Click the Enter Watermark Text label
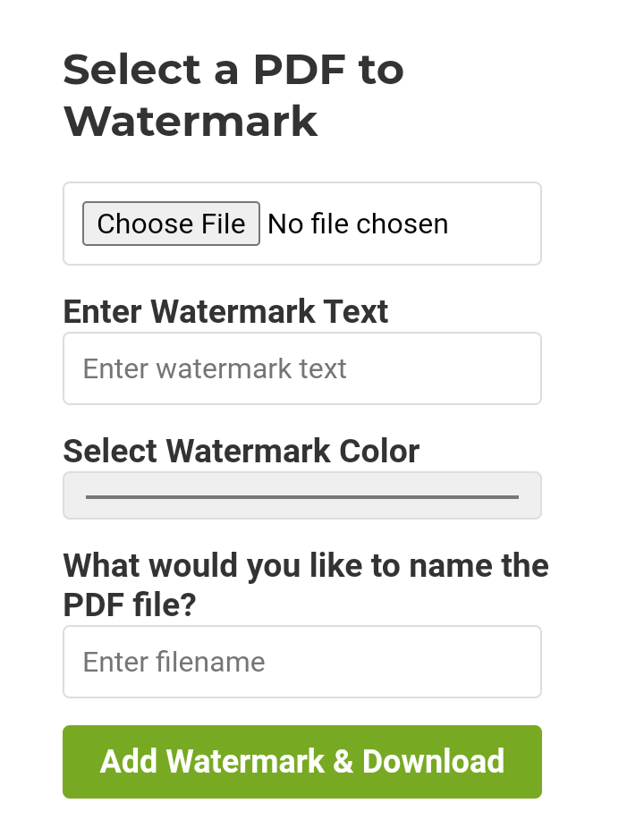The width and height of the screenshot is (644, 837). (x=225, y=311)
